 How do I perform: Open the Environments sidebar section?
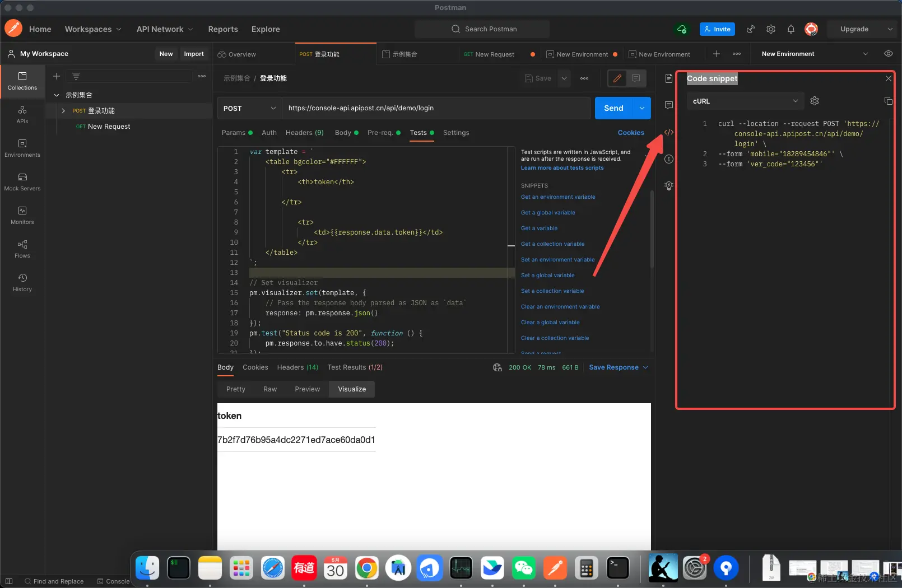coord(22,148)
